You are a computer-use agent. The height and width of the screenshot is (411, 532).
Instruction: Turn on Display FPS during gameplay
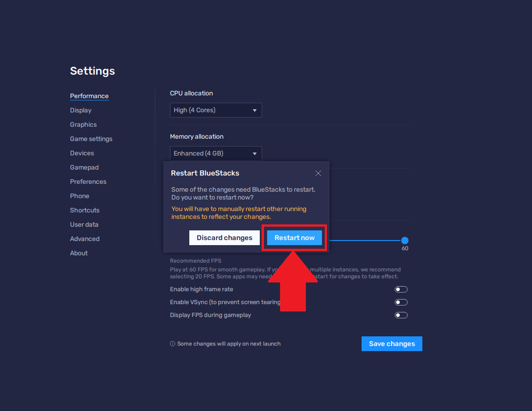click(401, 315)
